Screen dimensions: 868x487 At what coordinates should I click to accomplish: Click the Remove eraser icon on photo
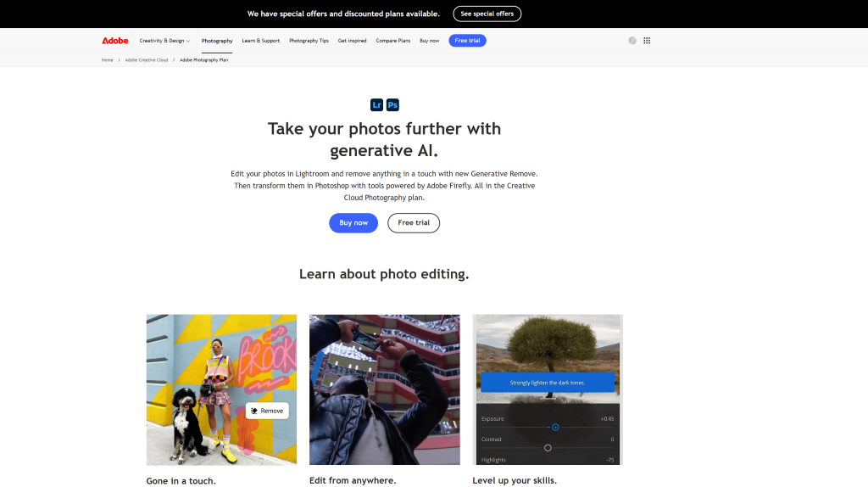254,411
